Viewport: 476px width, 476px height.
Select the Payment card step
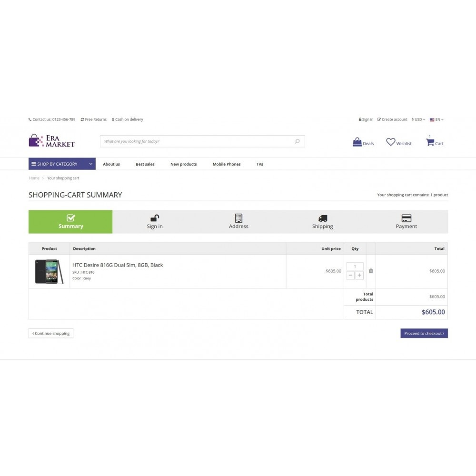[406, 222]
